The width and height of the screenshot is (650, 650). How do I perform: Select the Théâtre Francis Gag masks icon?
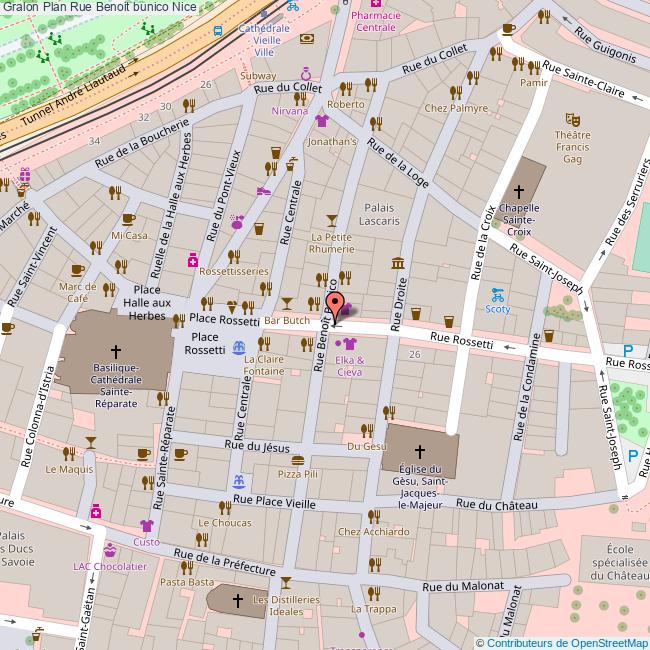572,118
